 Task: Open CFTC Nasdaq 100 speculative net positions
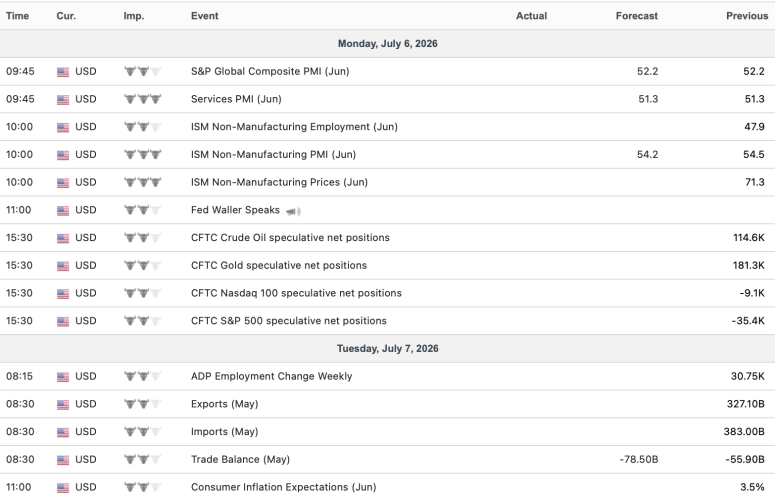(x=296, y=293)
